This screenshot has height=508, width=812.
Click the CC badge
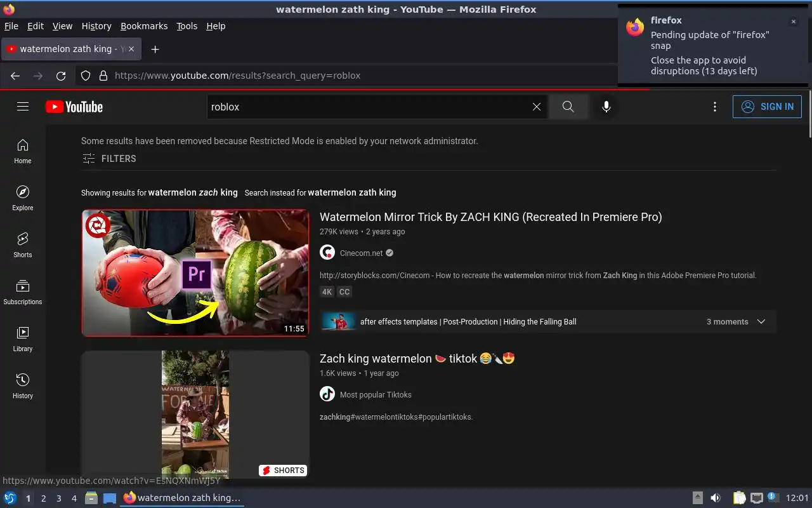click(344, 292)
